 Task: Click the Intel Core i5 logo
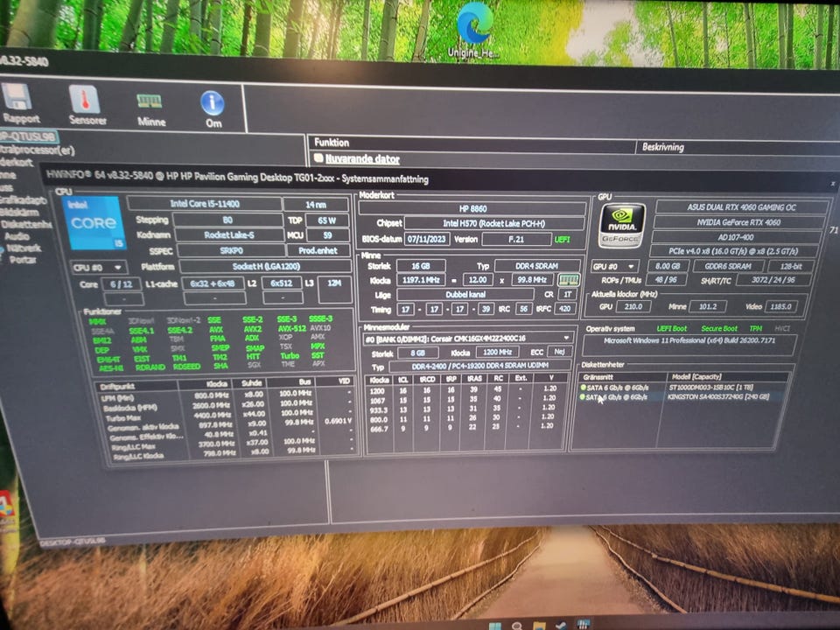pos(94,223)
